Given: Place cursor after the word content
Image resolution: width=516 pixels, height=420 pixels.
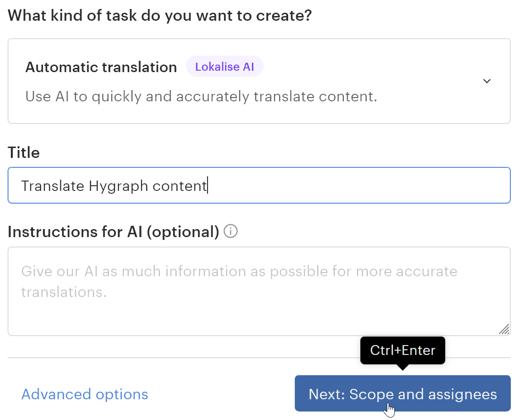Looking at the screenshot, I should 208,186.
